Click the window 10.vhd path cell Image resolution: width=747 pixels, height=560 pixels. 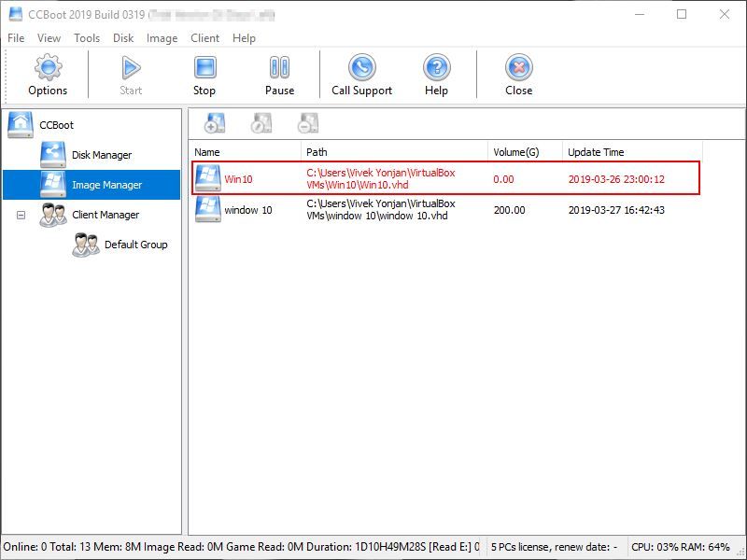click(381, 209)
